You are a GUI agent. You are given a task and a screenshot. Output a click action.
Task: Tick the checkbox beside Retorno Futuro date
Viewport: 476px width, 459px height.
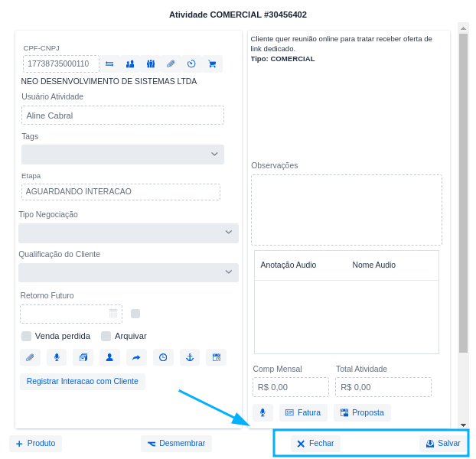coord(135,314)
